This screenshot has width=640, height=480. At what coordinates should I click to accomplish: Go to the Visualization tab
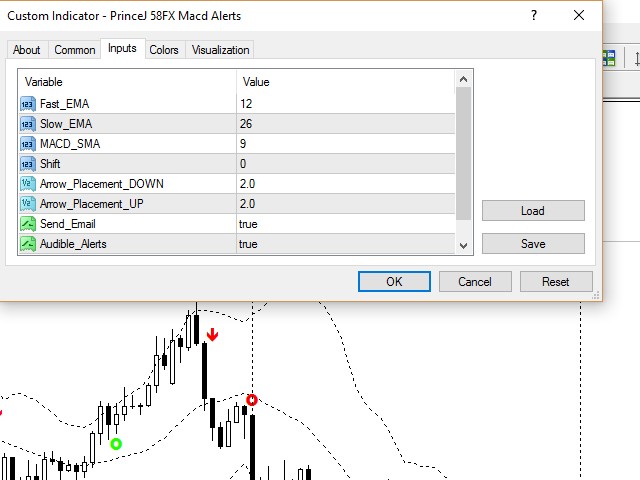(x=220, y=50)
